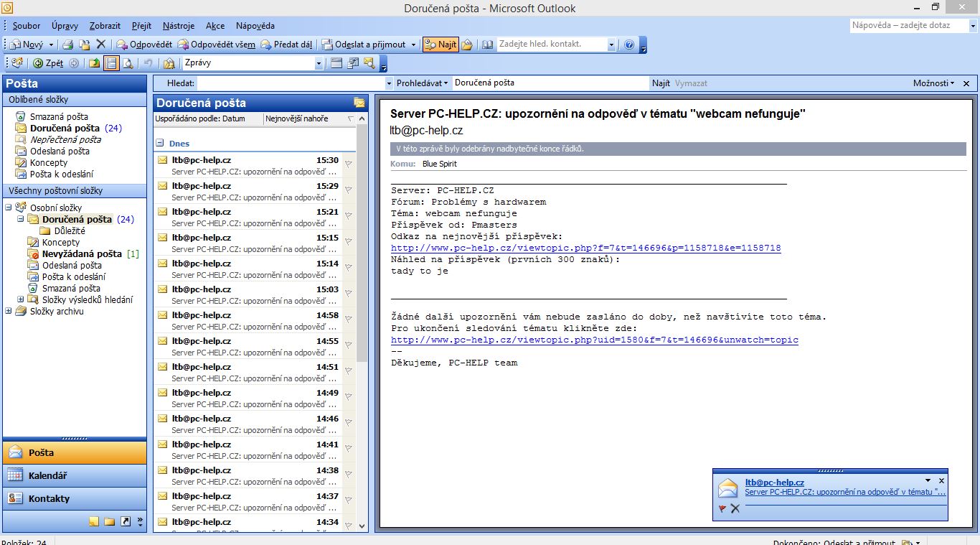This screenshot has width=980, height=545.
Task: Click the Forward navigation arrow icon
Action: tap(74, 63)
